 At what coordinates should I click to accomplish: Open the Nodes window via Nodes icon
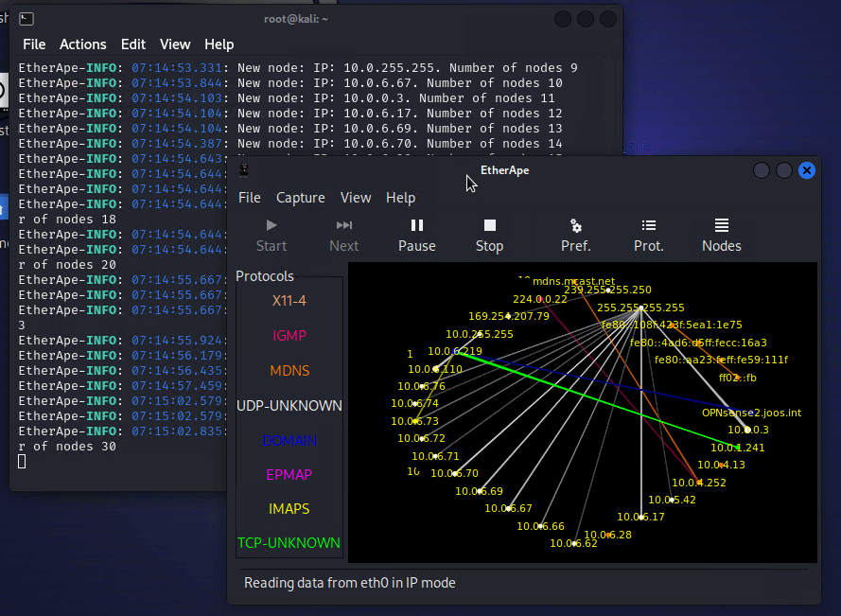coord(721,234)
